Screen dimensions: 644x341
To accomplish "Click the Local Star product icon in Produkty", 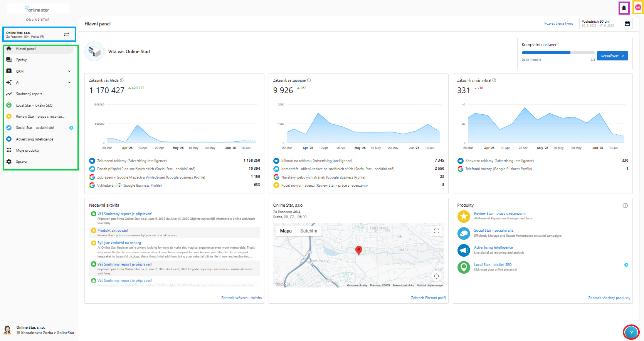I will 464,267.
